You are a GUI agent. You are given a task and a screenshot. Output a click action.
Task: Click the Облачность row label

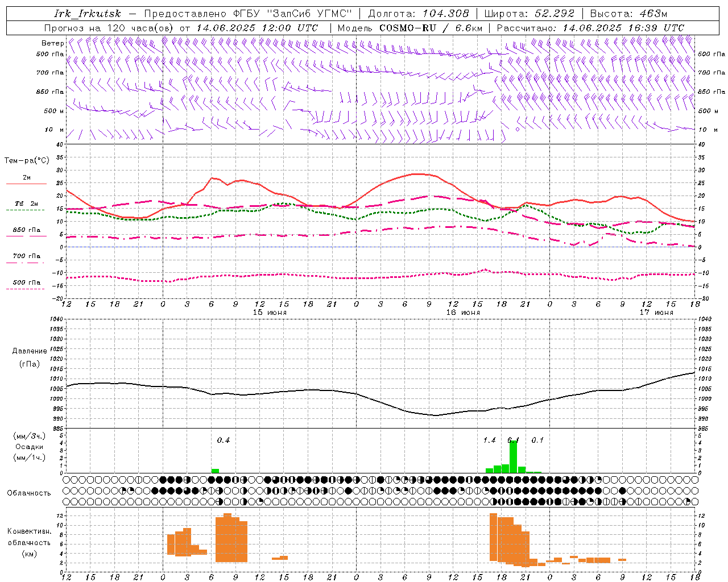[x=29, y=493]
